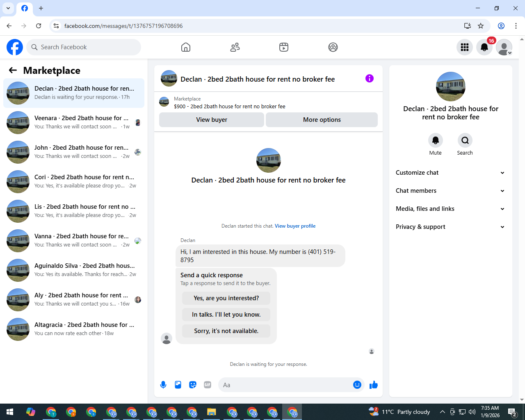Image resolution: width=525 pixels, height=420 pixels.
Task: Open the browser tab search dropdown
Action: pos(8,8)
